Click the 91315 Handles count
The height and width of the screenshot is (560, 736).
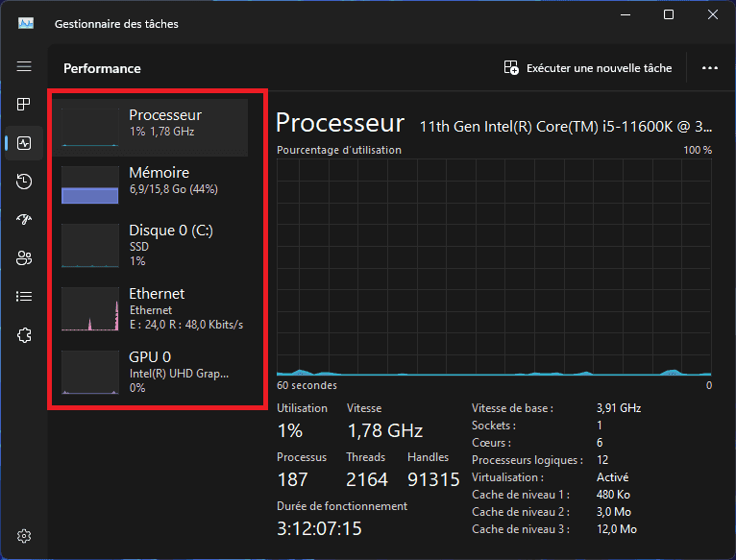click(433, 479)
